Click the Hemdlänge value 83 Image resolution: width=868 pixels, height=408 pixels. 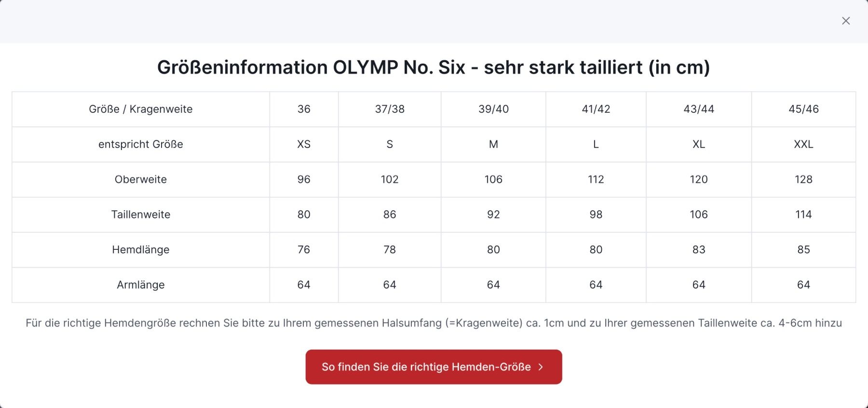tap(699, 250)
